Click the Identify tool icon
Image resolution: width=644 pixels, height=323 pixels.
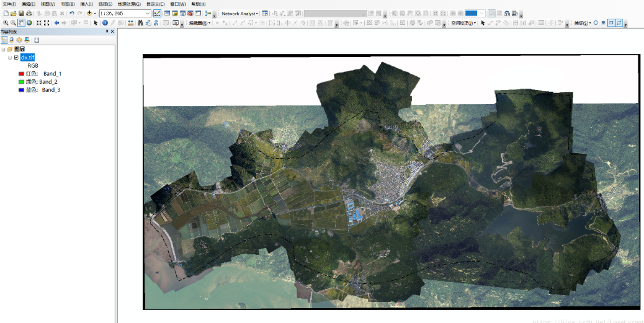pyautogui.click(x=105, y=23)
